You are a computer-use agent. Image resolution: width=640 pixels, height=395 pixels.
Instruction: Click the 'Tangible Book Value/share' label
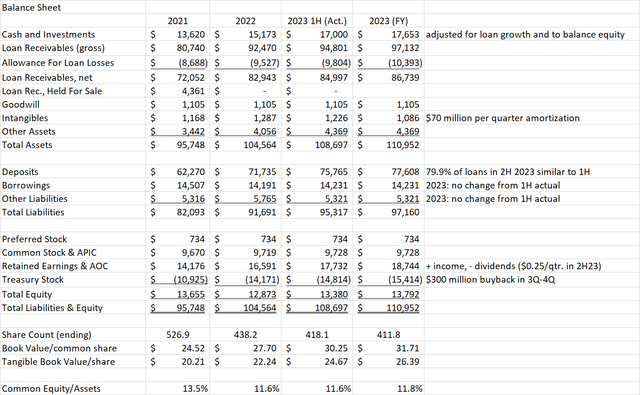[58, 362]
